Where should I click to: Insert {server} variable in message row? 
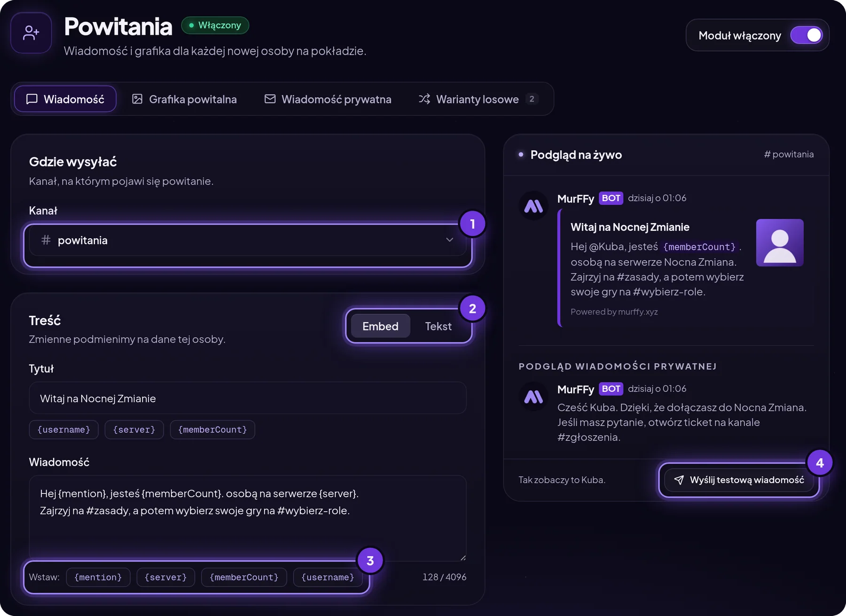point(165,577)
